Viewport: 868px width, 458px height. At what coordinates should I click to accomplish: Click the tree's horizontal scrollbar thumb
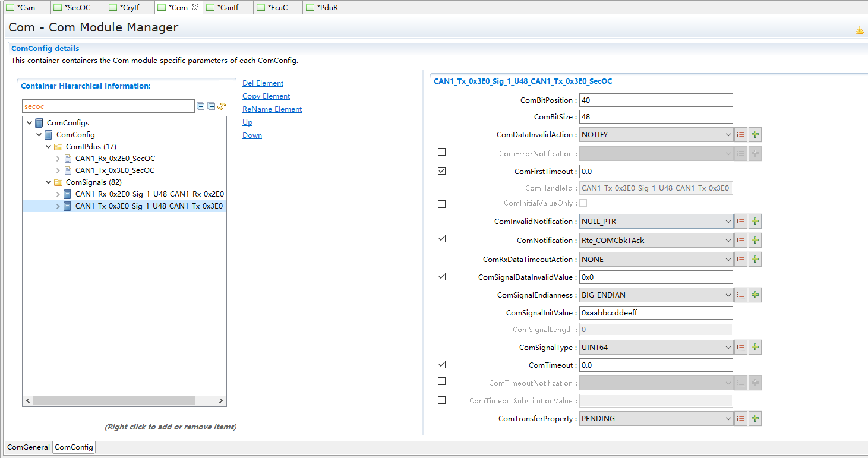(114, 401)
